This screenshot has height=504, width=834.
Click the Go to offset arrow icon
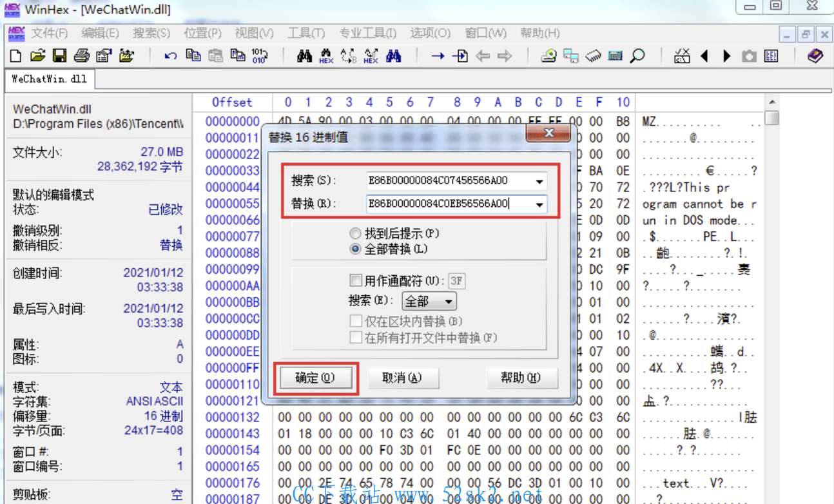[x=438, y=56]
